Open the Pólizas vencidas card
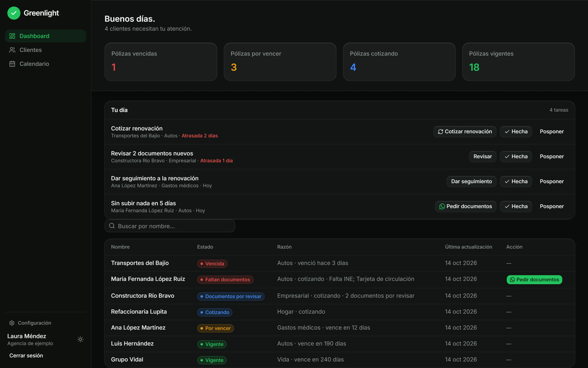Viewport: 588px width, 368px height. click(161, 62)
